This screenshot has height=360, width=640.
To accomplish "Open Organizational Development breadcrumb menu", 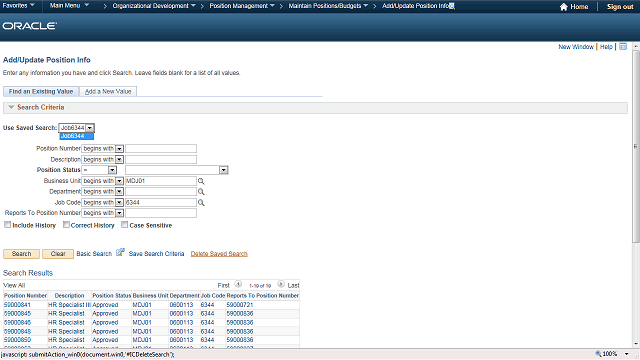I will click(x=154, y=6).
